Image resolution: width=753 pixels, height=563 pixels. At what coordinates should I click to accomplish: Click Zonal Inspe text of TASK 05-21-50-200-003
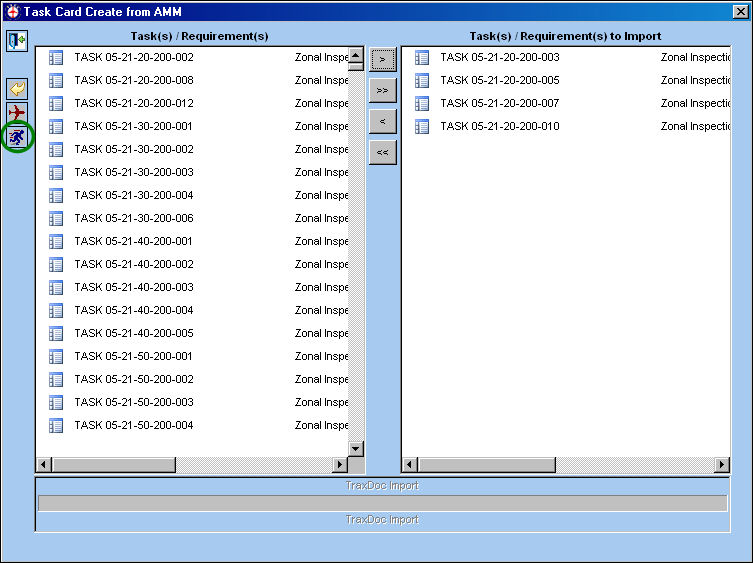point(321,403)
